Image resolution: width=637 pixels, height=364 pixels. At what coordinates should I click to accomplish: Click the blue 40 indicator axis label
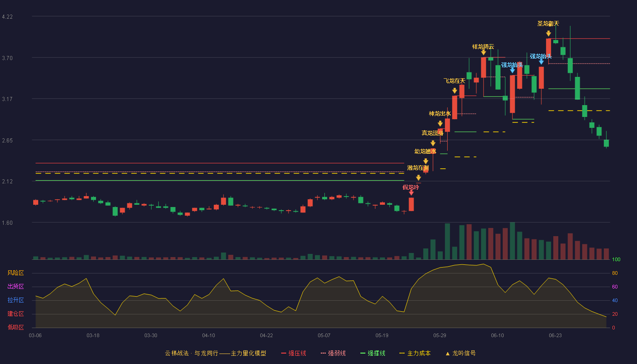point(615,301)
